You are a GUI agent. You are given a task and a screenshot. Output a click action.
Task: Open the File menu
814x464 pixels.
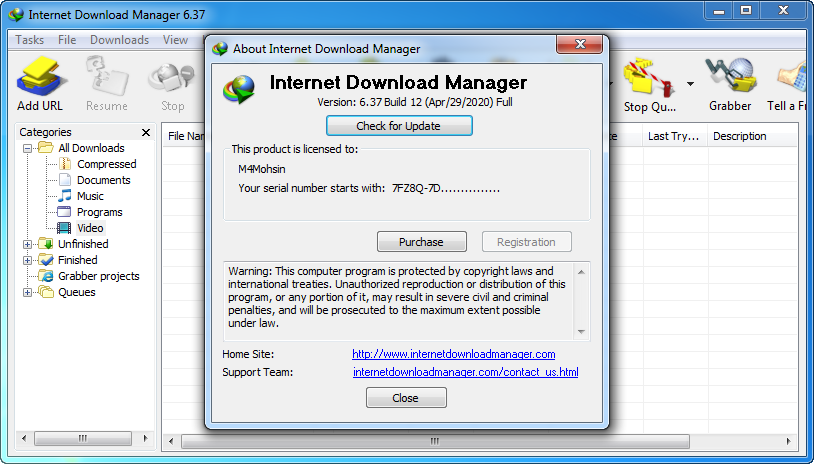point(67,40)
